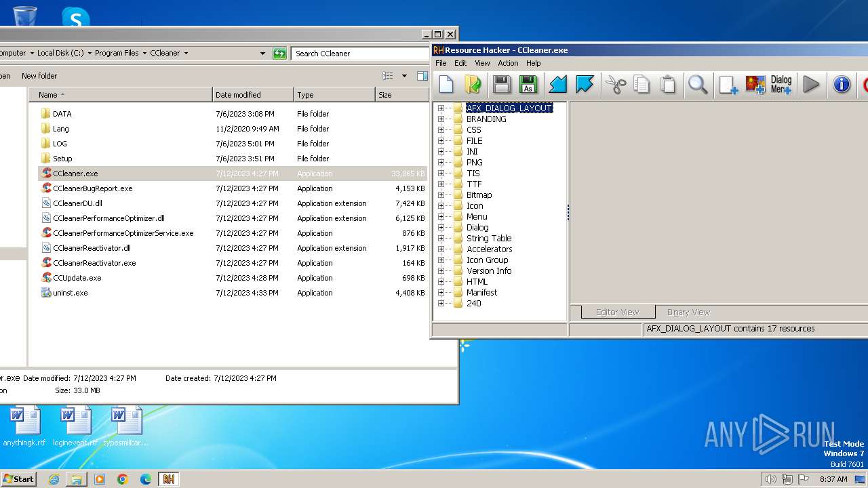Click Program Files in the address breadcrumb

point(117,53)
